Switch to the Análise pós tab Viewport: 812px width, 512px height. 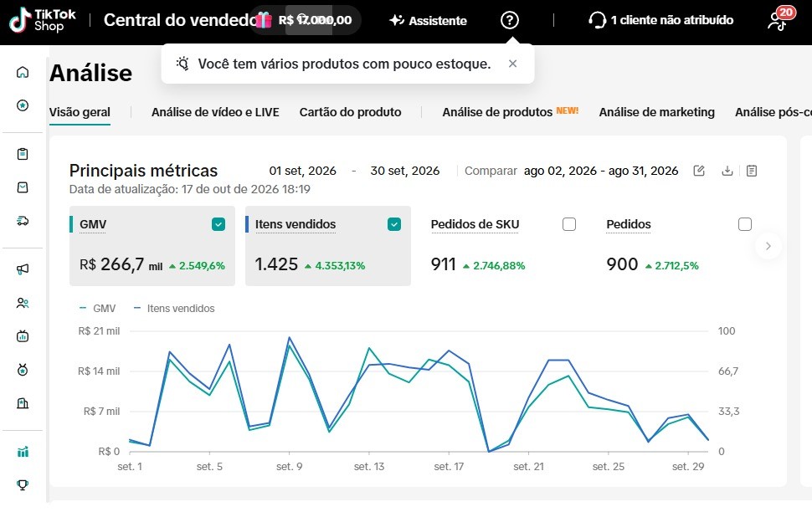(773, 112)
